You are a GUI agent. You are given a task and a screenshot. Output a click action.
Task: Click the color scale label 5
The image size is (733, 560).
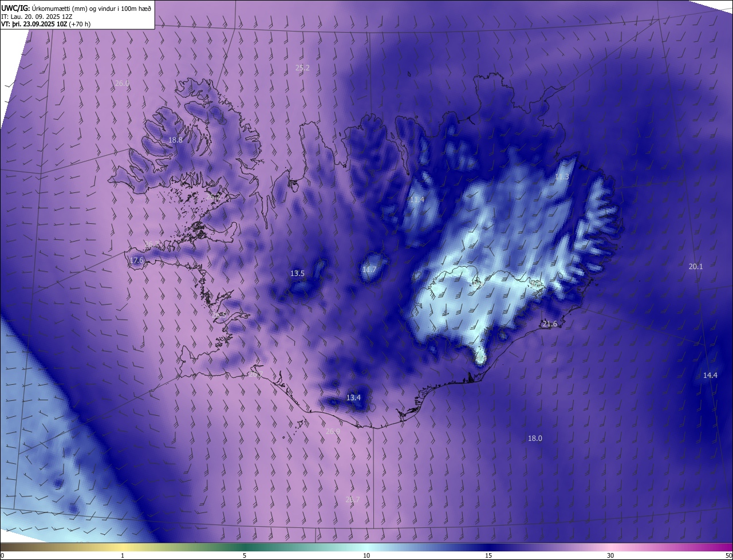click(x=245, y=555)
